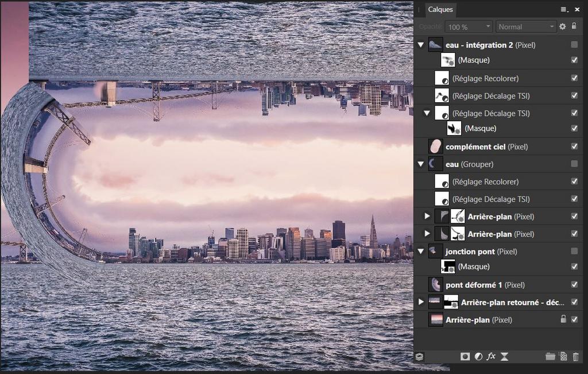
Task: Unlock the Arrière-plan layer padlock
Action: [x=563, y=319]
